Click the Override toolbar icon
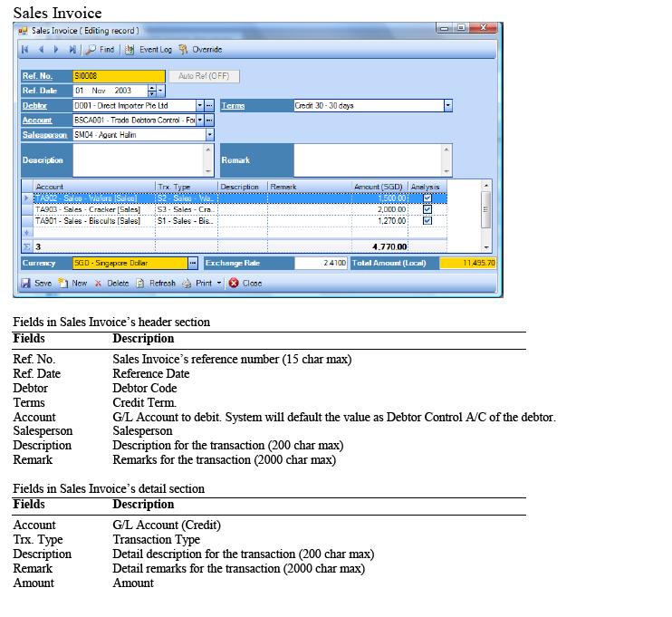This screenshot has width=672, height=617. (x=200, y=49)
